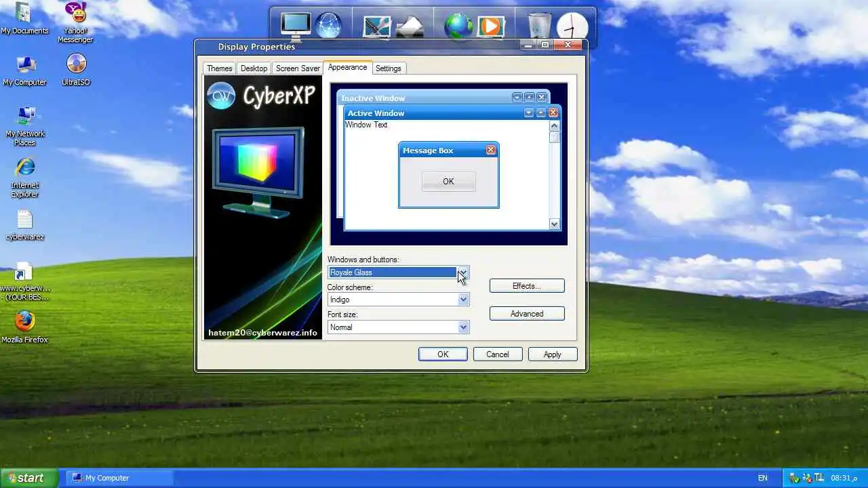Launch Yahoo! Messenger from desktop
Image resolution: width=868 pixels, height=488 pixels.
pyautogui.click(x=75, y=23)
